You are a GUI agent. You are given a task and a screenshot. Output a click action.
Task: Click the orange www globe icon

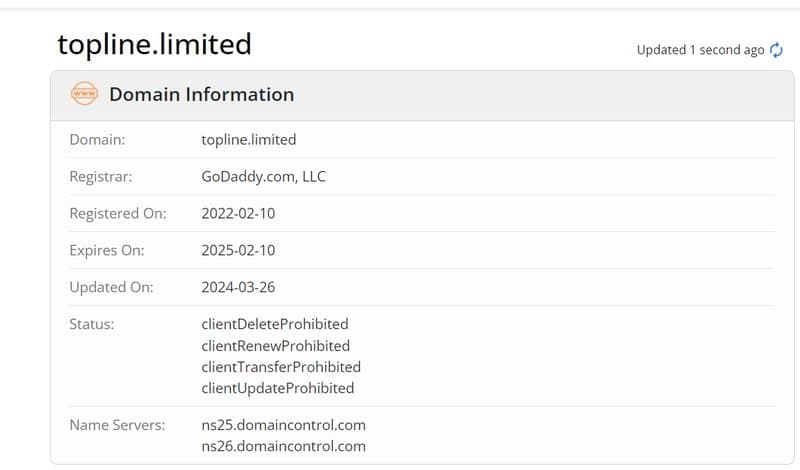click(x=84, y=94)
